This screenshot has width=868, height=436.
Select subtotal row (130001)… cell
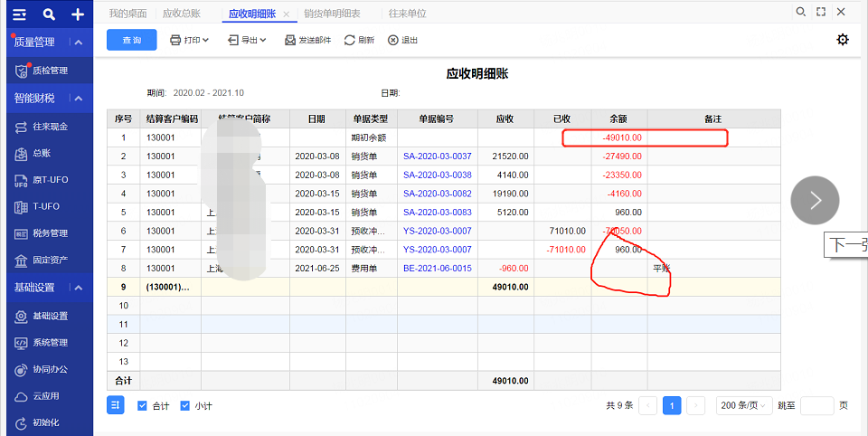171,287
